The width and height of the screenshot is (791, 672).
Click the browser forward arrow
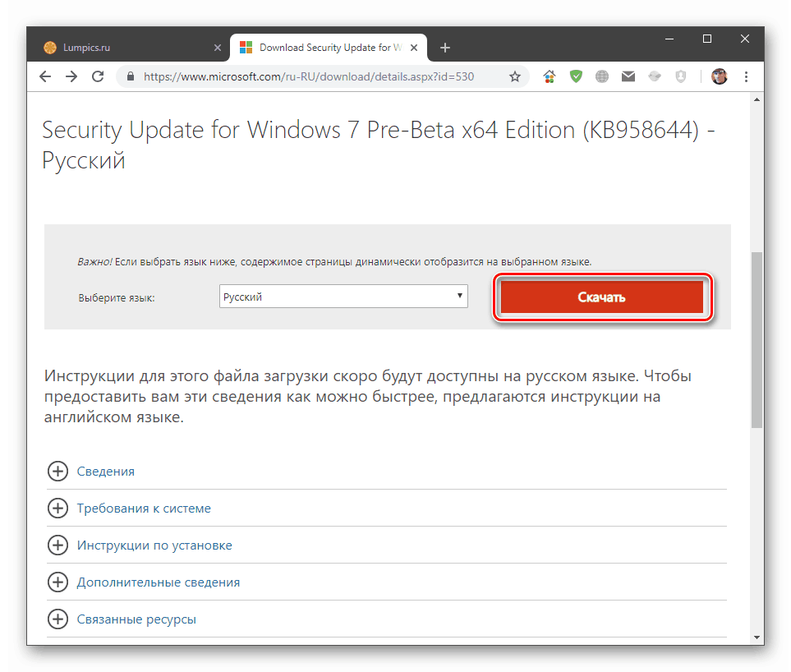[71, 76]
